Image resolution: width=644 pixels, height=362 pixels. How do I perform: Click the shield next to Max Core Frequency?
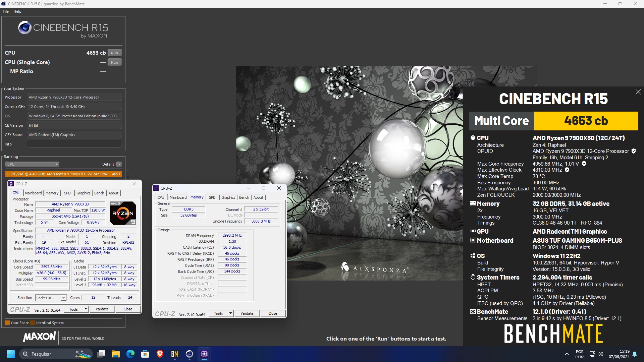point(584,164)
